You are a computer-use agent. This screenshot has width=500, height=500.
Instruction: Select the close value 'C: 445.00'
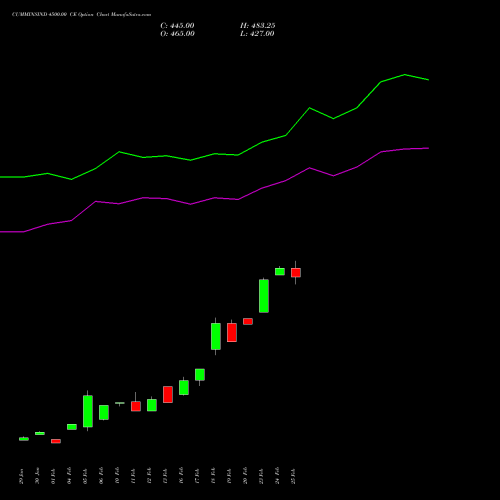tap(177, 26)
